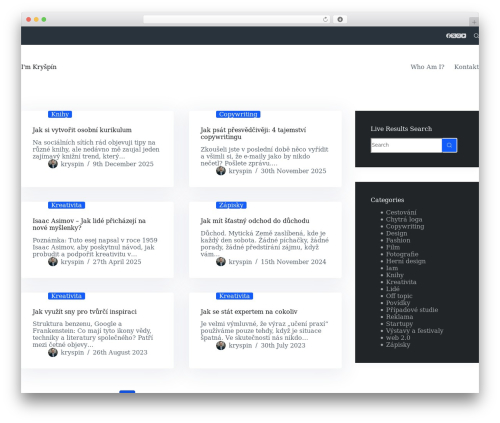Select Výstavy a festivaly category
This screenshot has height=423, width=500.
[x=415, y=331]
